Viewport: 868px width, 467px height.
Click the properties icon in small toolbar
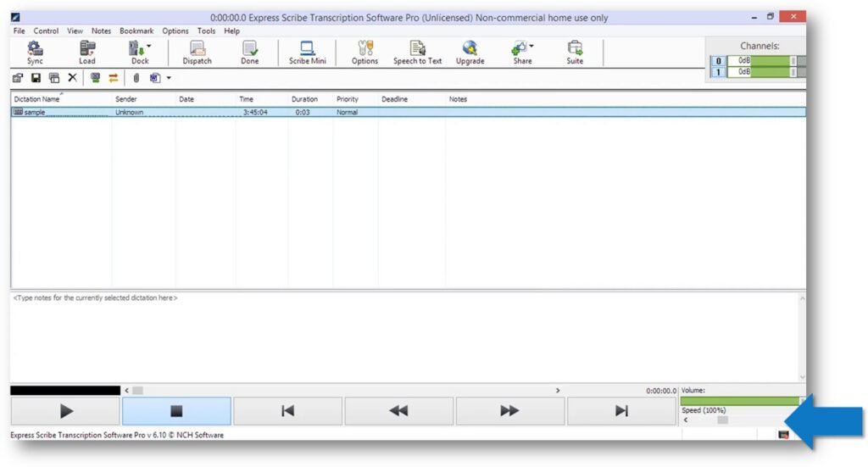(x=18, y=78)
